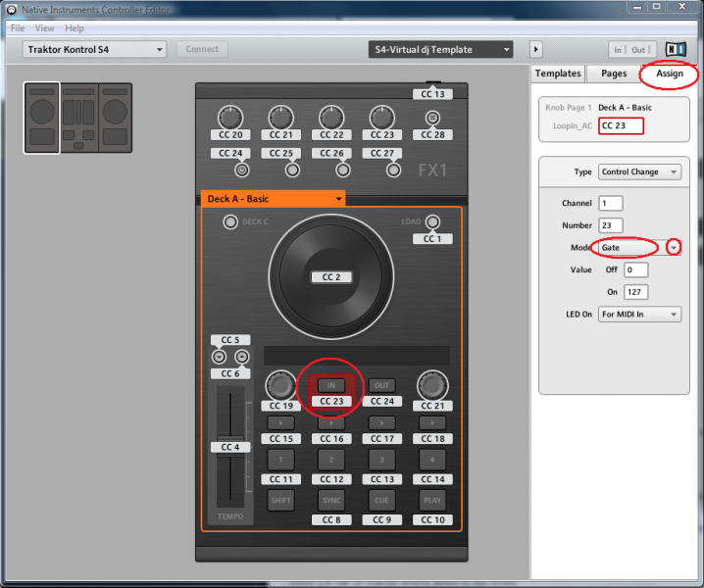
Task: Switch to the Templates tab
Action: [x=558, y=73]
